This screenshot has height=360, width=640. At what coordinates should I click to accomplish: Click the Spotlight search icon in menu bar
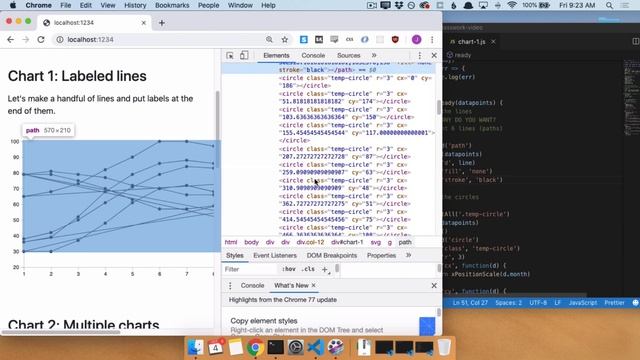609,5
